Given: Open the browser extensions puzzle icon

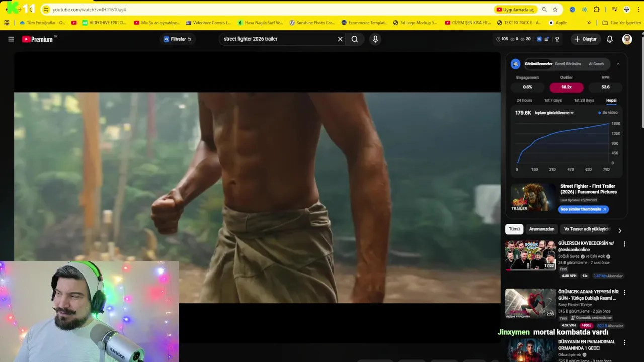Looking at the screenshot, I should [x=597, y=9].
